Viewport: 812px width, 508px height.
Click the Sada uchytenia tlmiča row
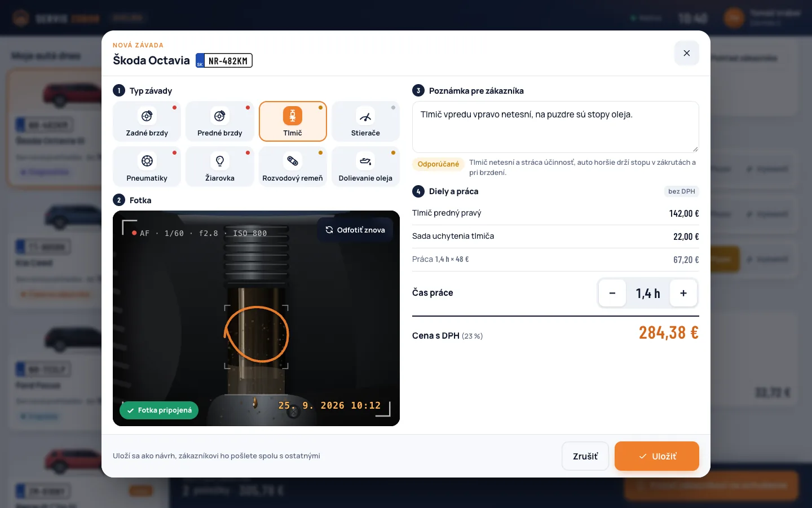(555, 237)
